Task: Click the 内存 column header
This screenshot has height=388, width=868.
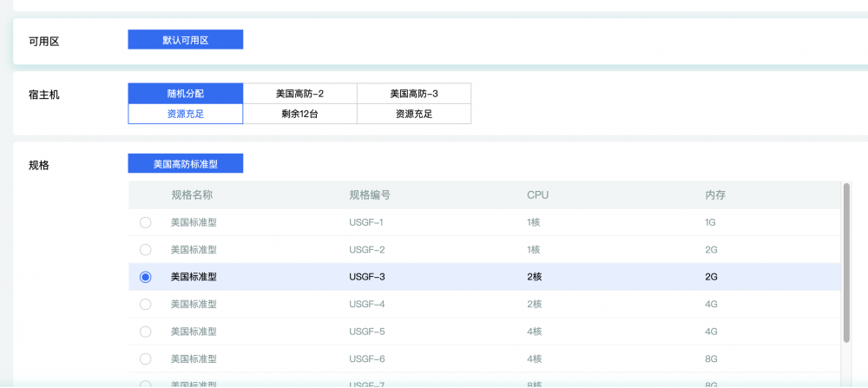Action: pyautogui.click(x=715, y=195)
